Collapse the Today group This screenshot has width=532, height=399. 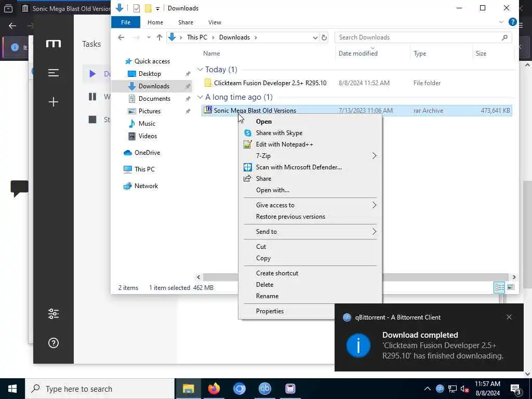pyautogui.click(x=200, y=70)
